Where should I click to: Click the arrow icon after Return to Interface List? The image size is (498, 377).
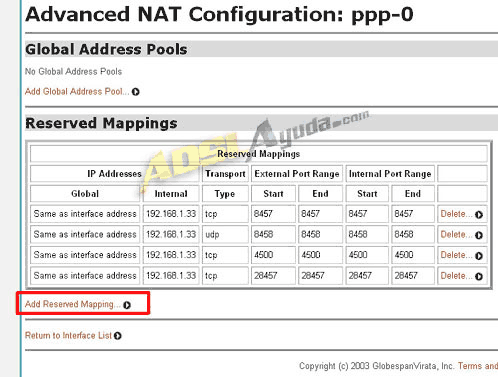point(117,336)
